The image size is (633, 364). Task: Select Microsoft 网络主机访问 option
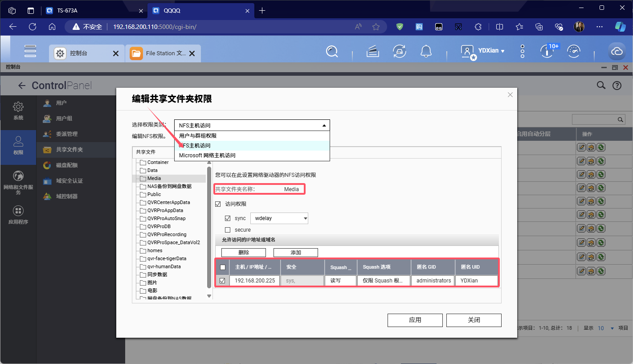(252, 155)
